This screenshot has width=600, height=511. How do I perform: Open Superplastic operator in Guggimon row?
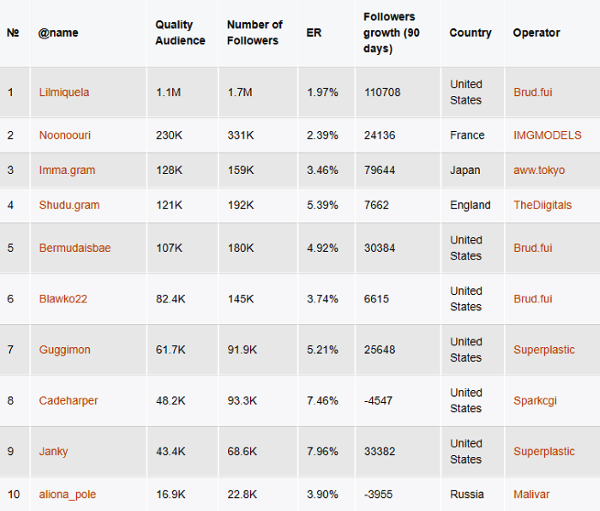[x=544, y=349]
